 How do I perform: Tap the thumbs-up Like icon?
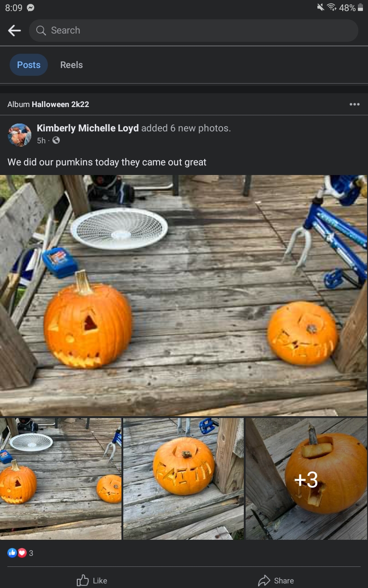[x=83, y=581]
